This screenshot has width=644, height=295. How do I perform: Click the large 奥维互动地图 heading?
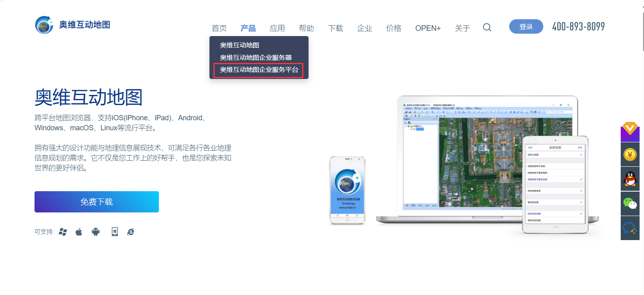pos(89,97)
